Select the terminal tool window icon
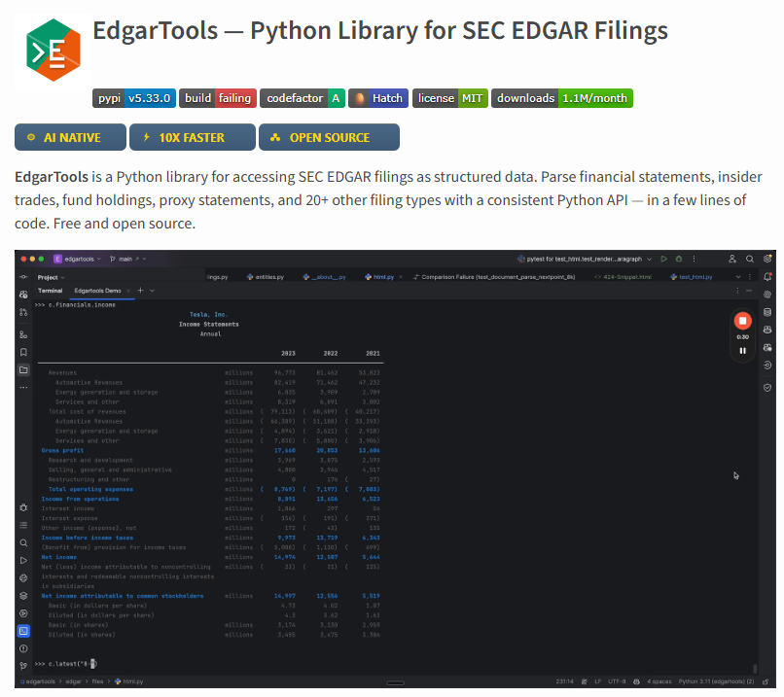Image resolution: width=784 pixels, height=697 pixels. 23,631
